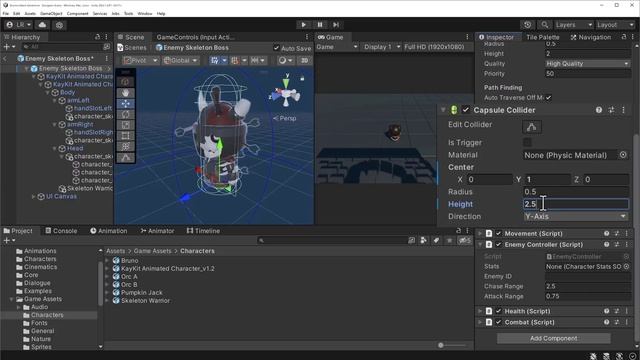Select the Move tool in Scene toolbar

pyautogui.click(x=125, y=104)
